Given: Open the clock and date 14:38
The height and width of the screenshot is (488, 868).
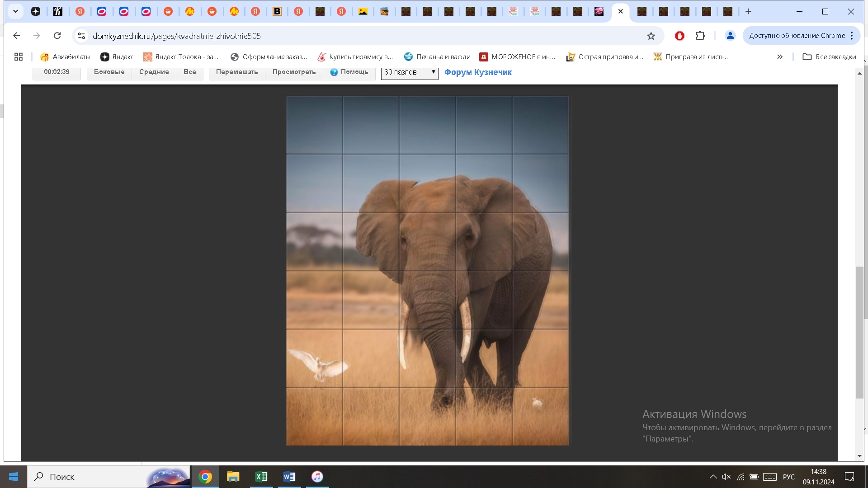Looking at the screenshot, I should click(x=819, y=477).
